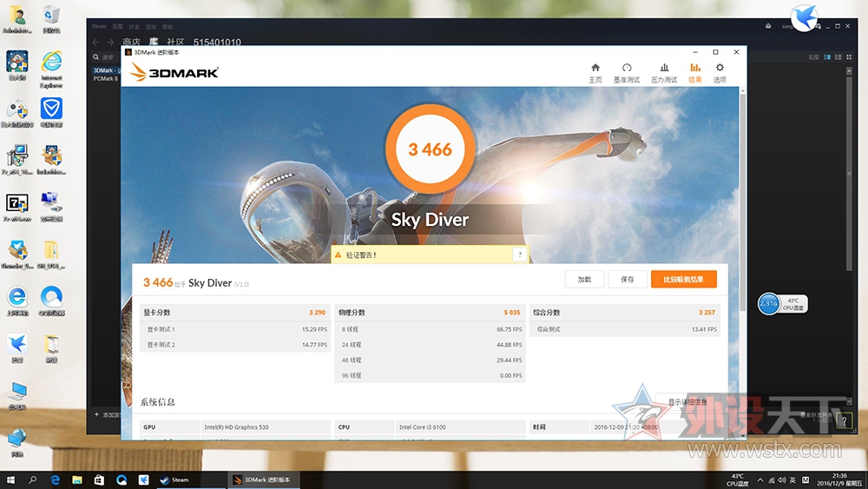Select 3DMark in Steam library list

coord(106,70)
